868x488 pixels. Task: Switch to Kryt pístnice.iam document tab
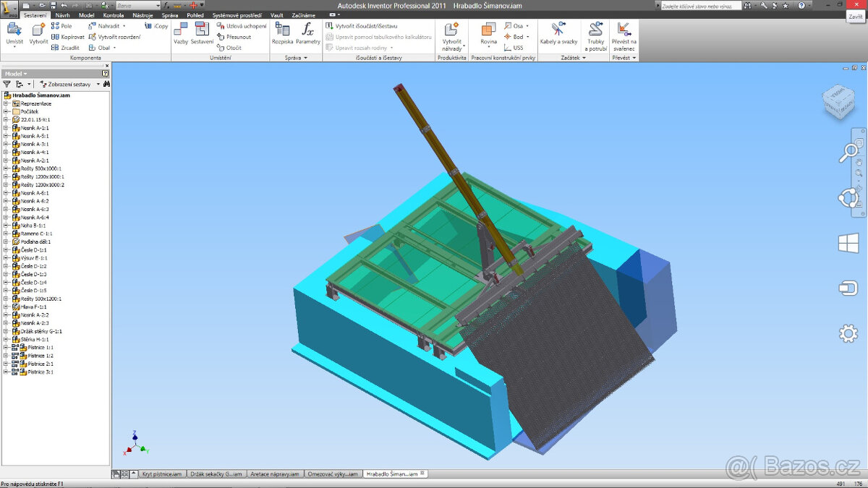pyautogui.click(x=163, y=474)
